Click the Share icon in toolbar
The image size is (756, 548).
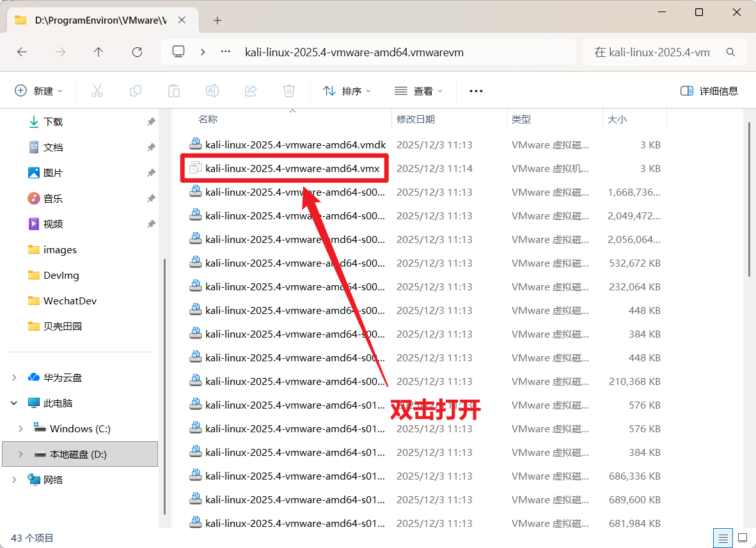251,91
